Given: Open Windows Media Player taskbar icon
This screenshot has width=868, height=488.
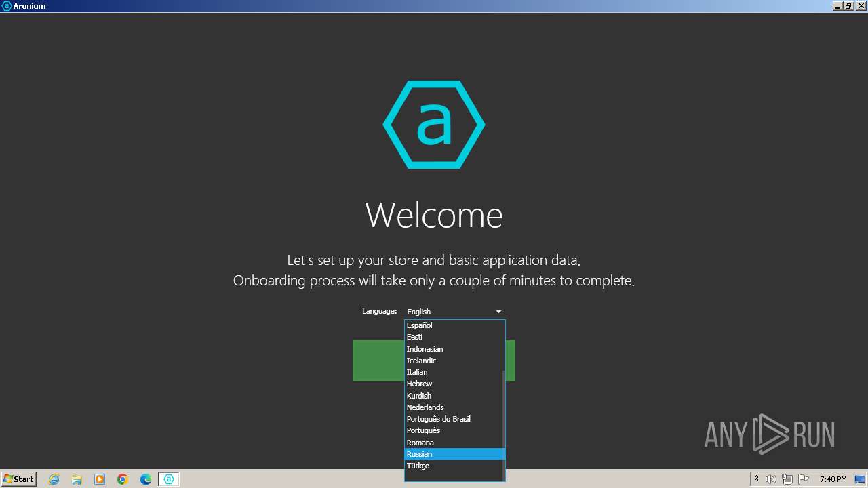Looking at the screenshot, I should (100, 479).
